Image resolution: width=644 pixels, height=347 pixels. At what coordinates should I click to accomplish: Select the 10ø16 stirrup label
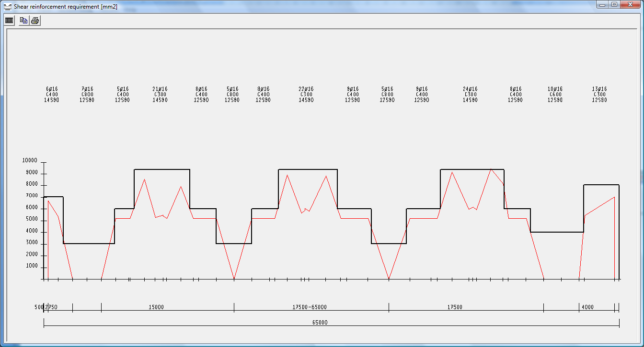click(555, 89)
